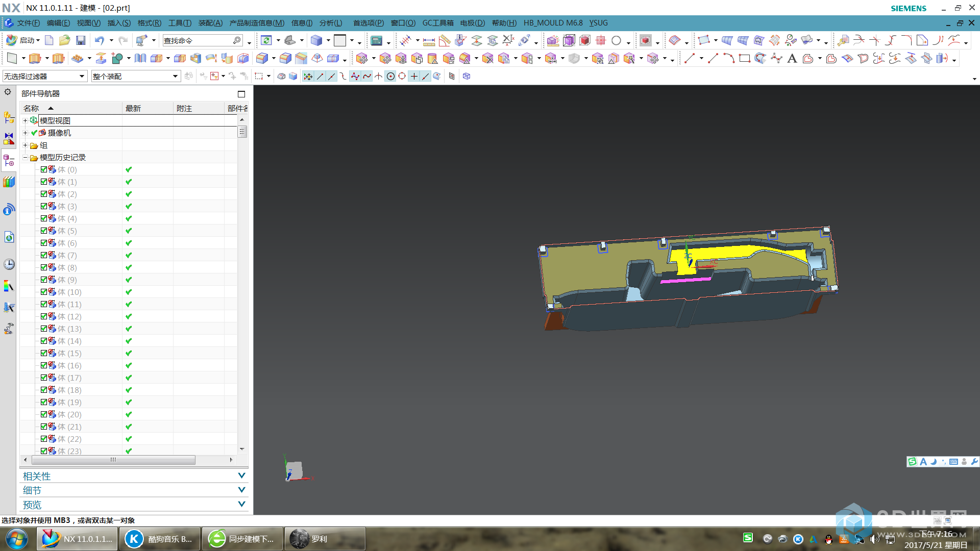Image resolution: width=980 pixels, height=551 pixels.
Task: Select the arc curve tool
Action: (728, 59)
